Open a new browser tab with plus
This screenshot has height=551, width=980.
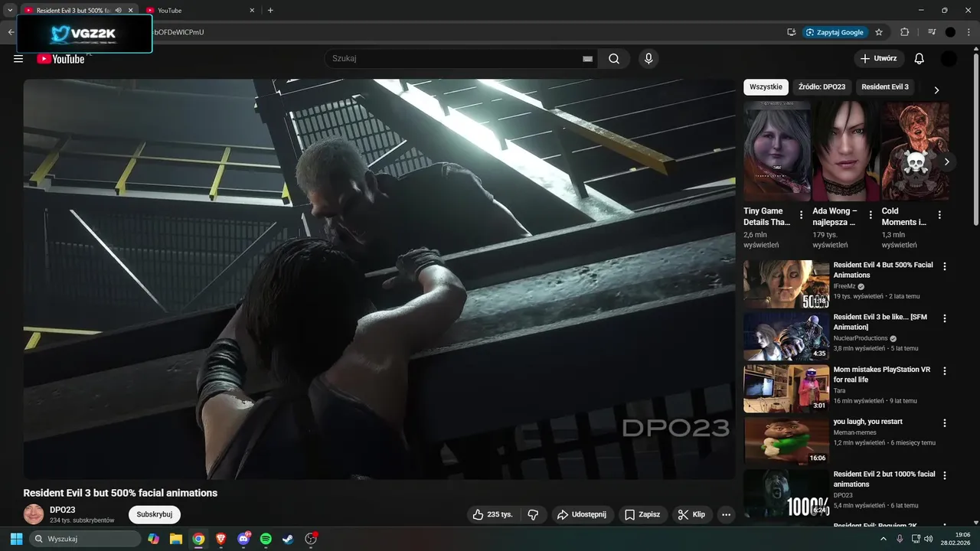click(x=270, y=10)
